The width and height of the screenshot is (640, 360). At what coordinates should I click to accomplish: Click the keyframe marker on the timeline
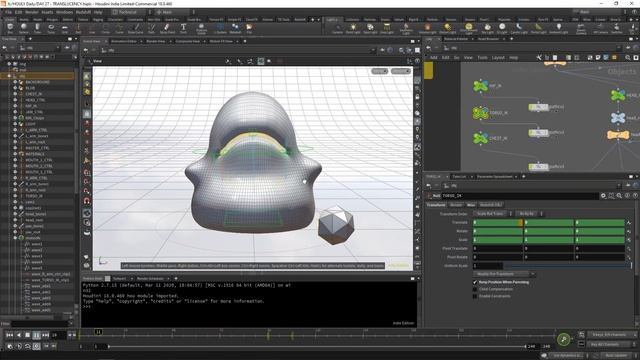pos(268,335)
